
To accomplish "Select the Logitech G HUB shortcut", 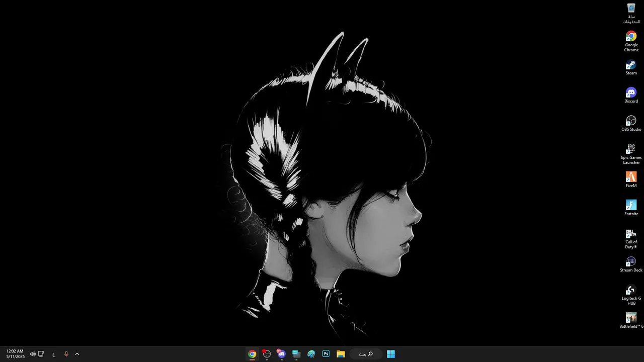I will (x=631, y=295).
